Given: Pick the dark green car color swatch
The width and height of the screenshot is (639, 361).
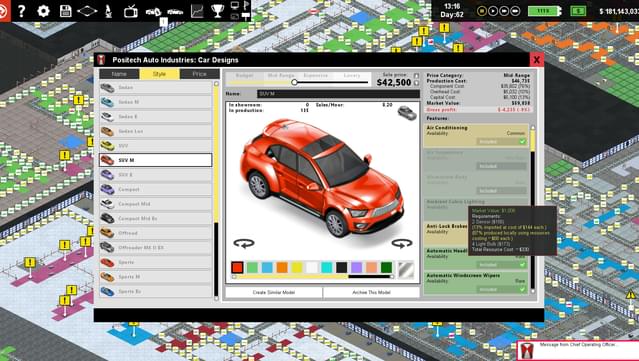Looking at the screenshot, I should (386, 267).
